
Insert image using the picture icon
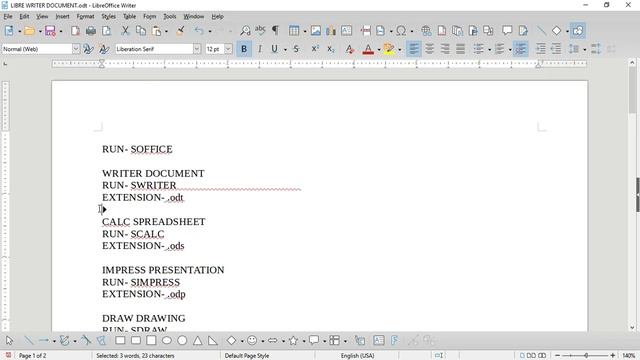(x=316, y=31)
